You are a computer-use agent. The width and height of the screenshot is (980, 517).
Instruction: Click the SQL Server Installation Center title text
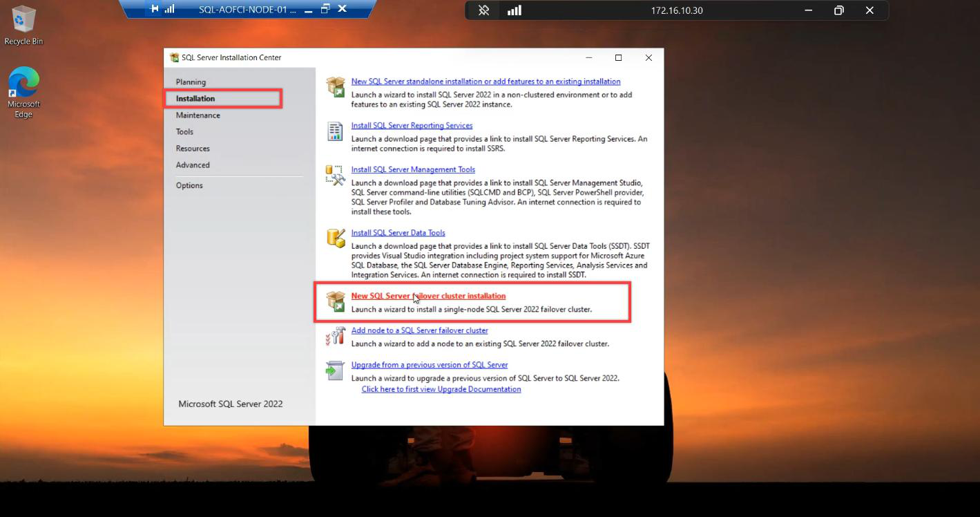pyautogui.click(x=231, y=57)
